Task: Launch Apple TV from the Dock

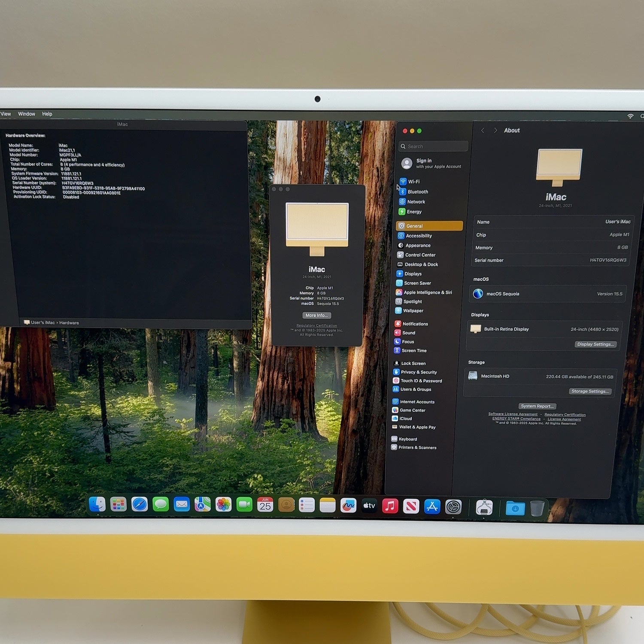Action: coord(369,506)
